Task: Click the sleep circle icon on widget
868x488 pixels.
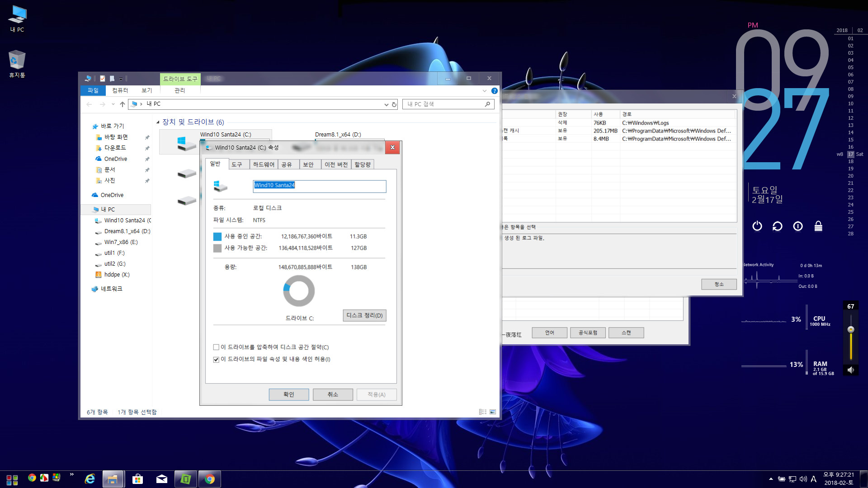Action: coord(798,226)
